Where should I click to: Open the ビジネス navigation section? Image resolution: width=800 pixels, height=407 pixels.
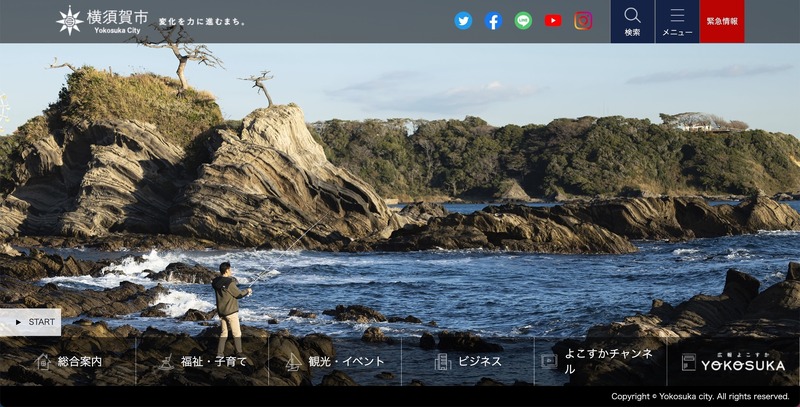tap(479, 362)
